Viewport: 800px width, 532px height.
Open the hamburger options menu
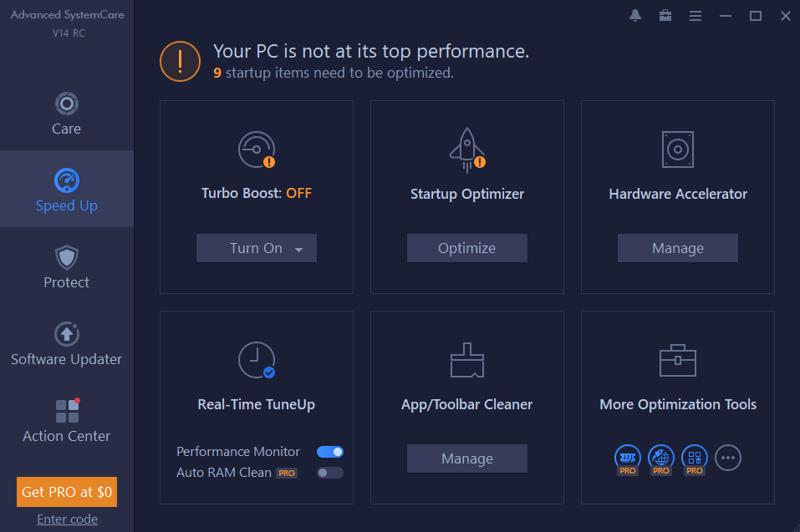point(695,17)
